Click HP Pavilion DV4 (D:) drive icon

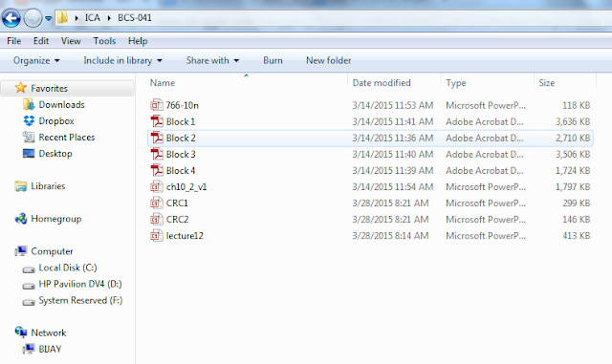pos(29,286)
